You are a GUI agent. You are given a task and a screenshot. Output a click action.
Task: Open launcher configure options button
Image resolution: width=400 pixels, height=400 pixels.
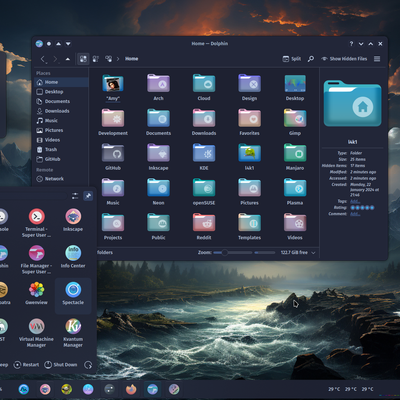click(75, 196)
